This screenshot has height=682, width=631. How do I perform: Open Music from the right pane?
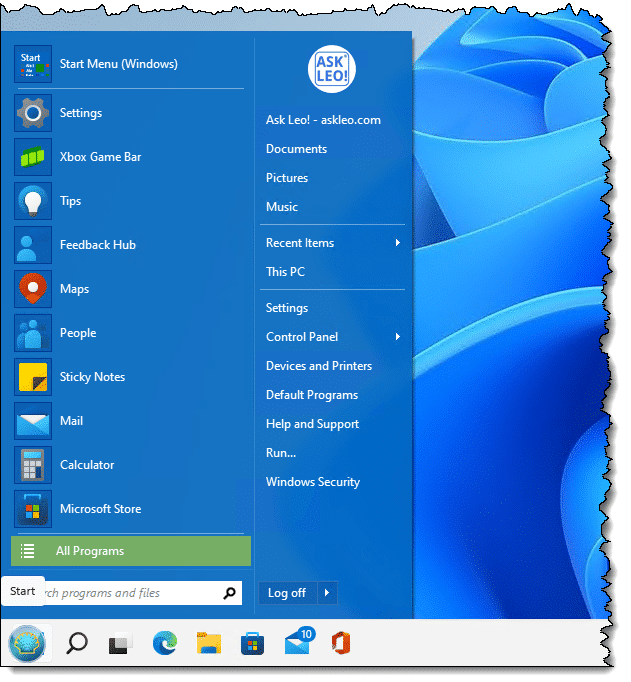[282, 207]
